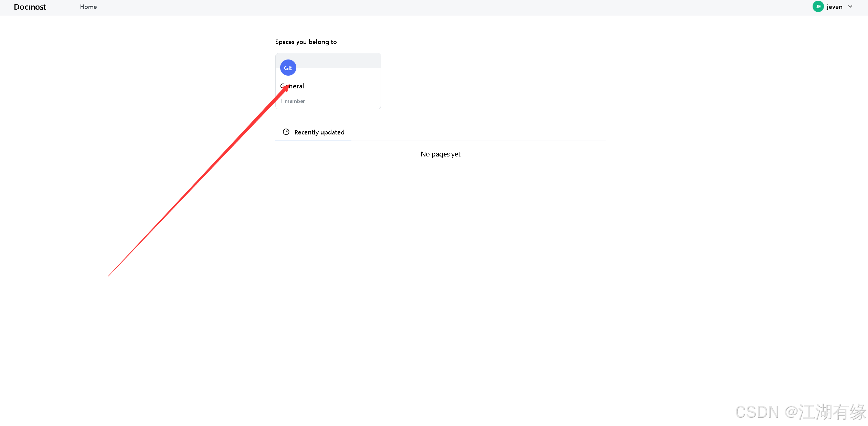Click the gray divider line right of tab
Viewport: 868px width, 426px height.
pos(478,141)
